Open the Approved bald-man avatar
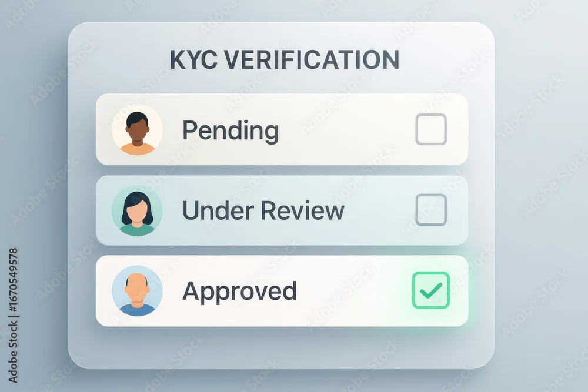The height and width of the screenshot is (392, 588). [137, 291]
